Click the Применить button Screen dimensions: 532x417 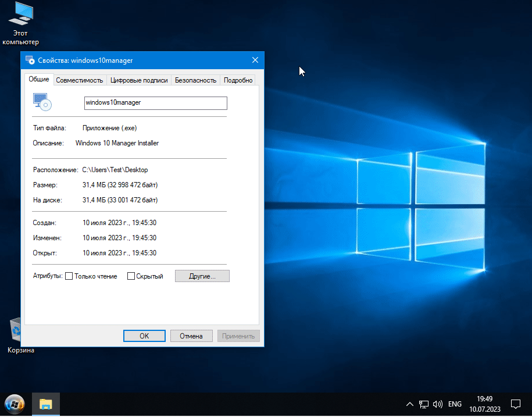[238, 336]
